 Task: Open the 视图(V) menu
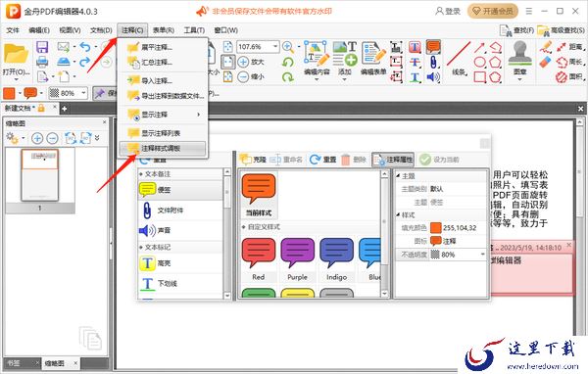pos(70,30)
